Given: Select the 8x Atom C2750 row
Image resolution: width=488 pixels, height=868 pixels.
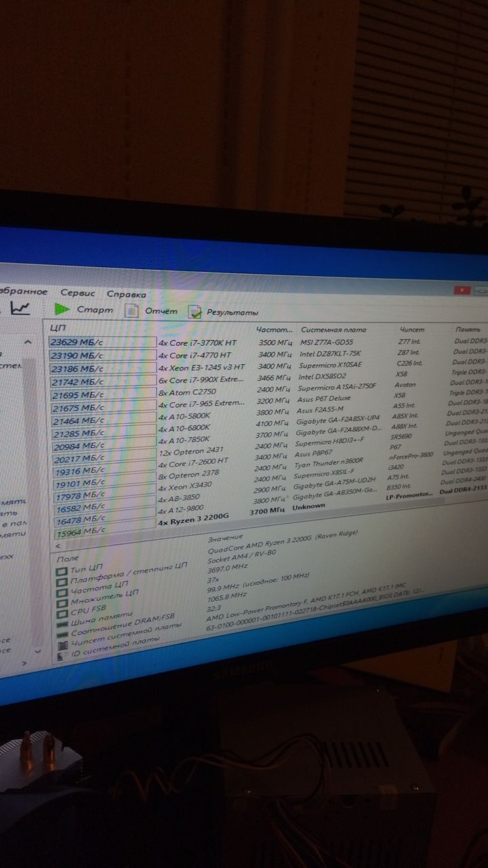Looking at the screenshot, I should tap(188, 392).
